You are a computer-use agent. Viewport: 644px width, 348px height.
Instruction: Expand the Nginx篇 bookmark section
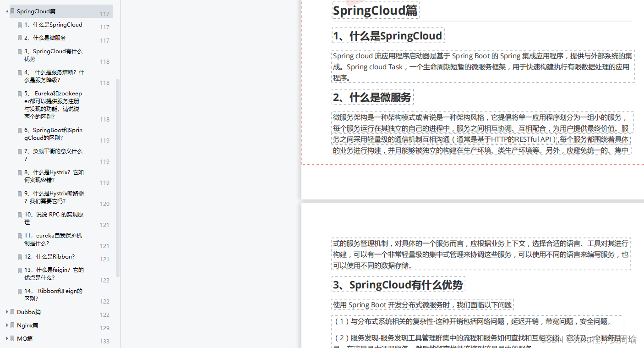click(7, 325)
